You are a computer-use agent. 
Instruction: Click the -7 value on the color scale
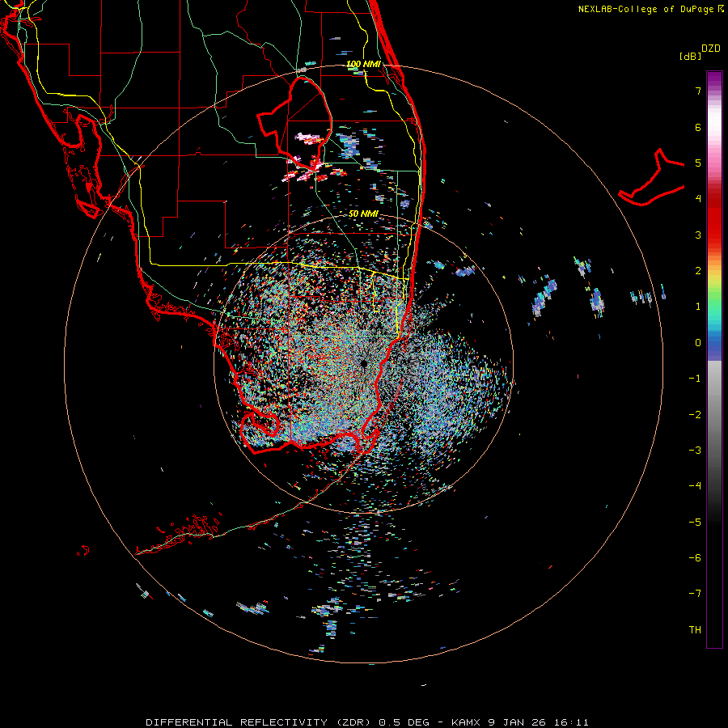click(695, 594)
